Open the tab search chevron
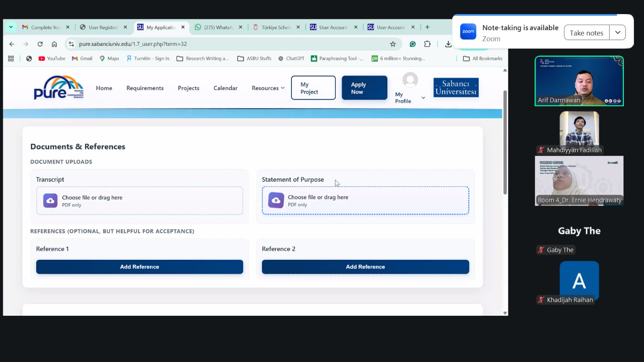 click(x=11, y=27)
